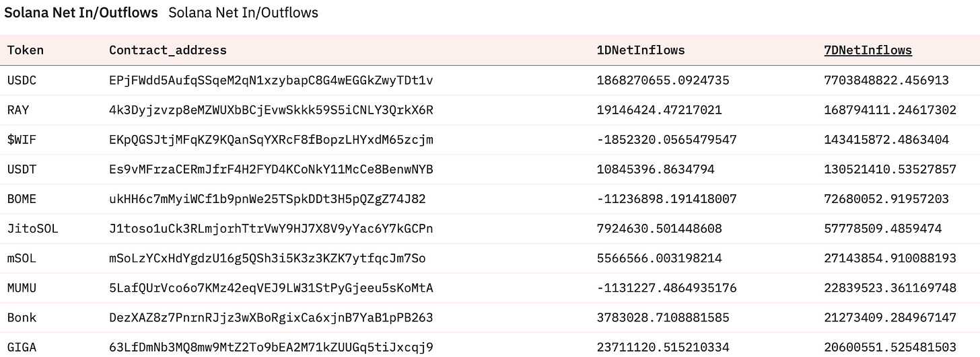Screen dimensions: 980x357
Task: Select 1D inflow value -1852320.0565479547
Action: click(666, 140)
